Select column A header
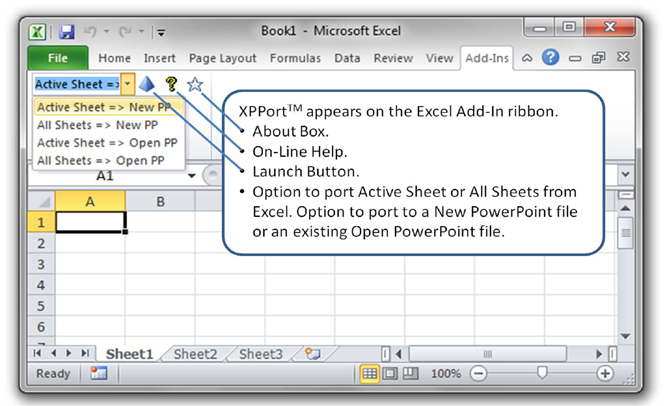The image size is (665, 406). (90, 201)
